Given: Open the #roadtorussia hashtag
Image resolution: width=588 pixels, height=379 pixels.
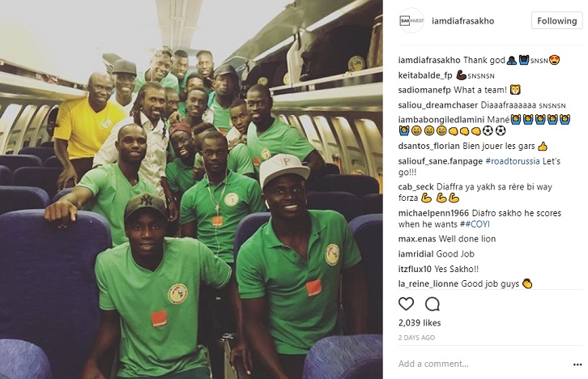Looking at the screenshot, I should tap(512, 161).
